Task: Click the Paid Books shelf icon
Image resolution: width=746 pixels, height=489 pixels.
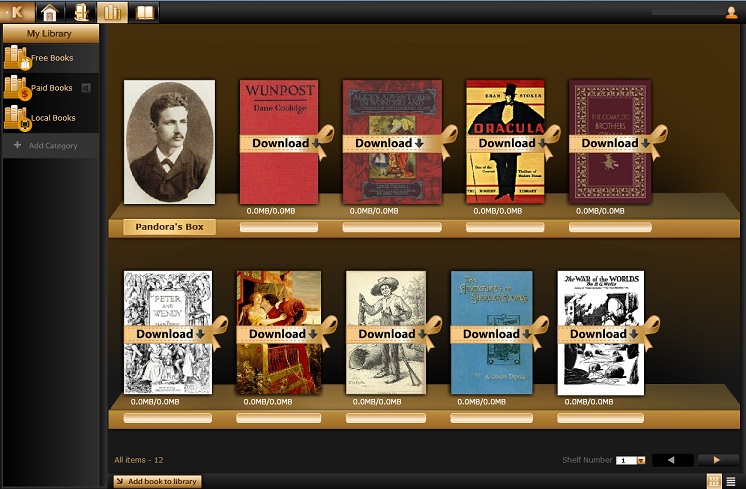Action: pos(17,88)
